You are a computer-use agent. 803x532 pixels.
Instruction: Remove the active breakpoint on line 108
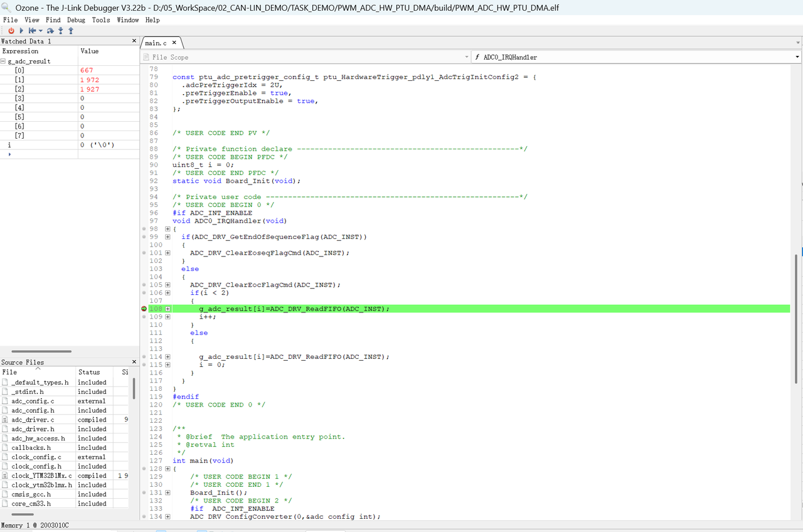point(144,309)
